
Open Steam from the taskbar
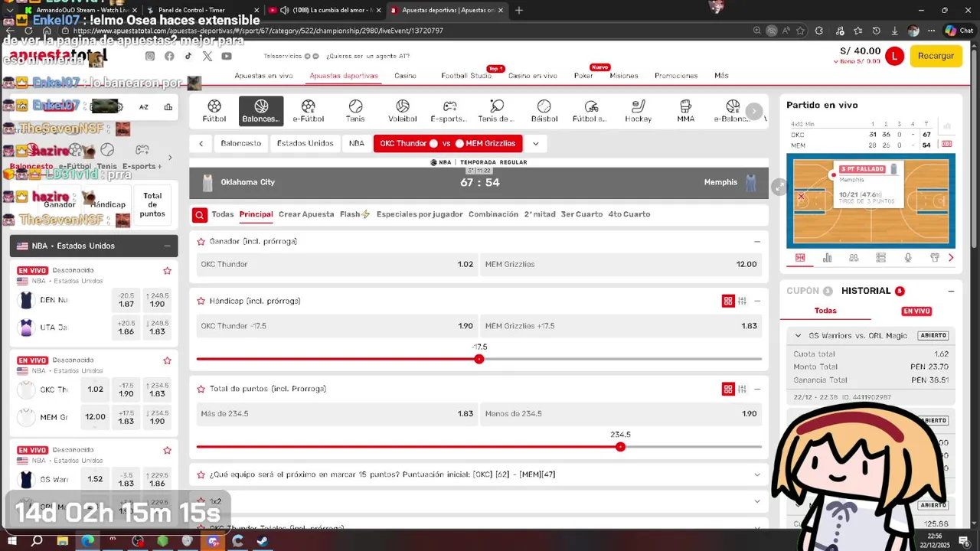click(263, 541)
